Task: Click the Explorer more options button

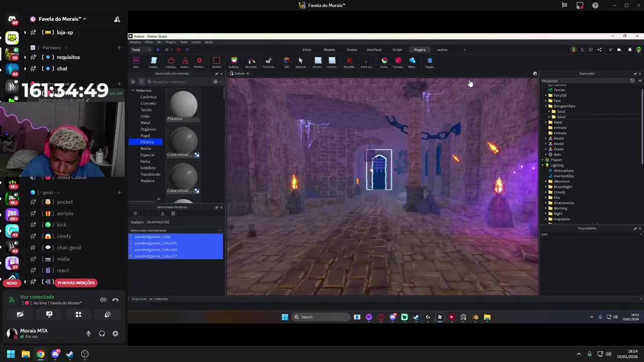Action: tap(639, 80)
